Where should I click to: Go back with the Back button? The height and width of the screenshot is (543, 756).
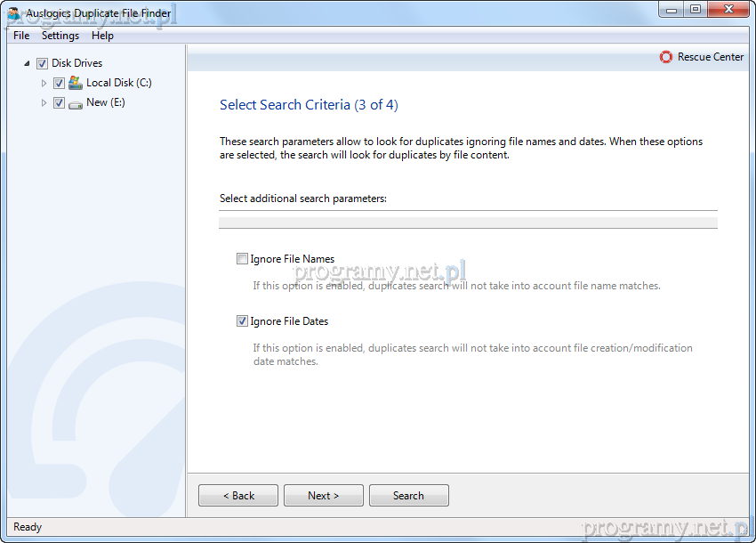[x=238, y=496]
